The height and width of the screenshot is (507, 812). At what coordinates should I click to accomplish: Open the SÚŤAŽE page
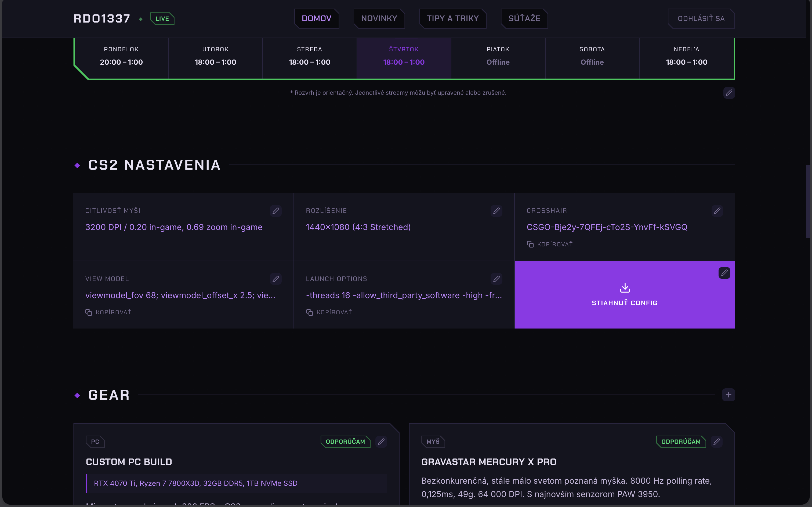[x=524, y=19]
